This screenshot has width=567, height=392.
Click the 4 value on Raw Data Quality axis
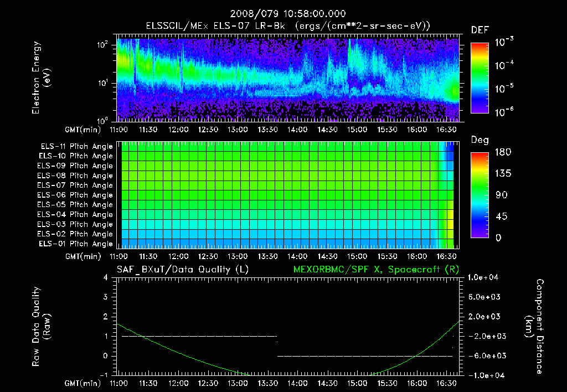coord(106,278)
